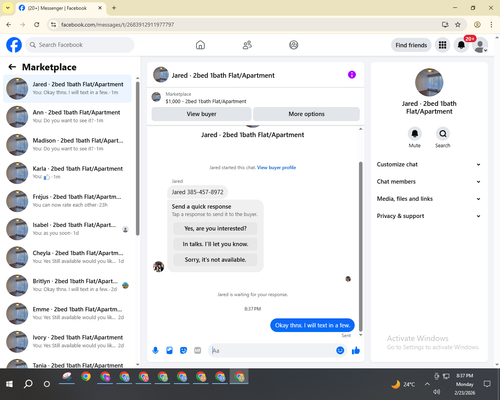
Task: Open the View buyer profile link
Action: (x=276, y=167)
